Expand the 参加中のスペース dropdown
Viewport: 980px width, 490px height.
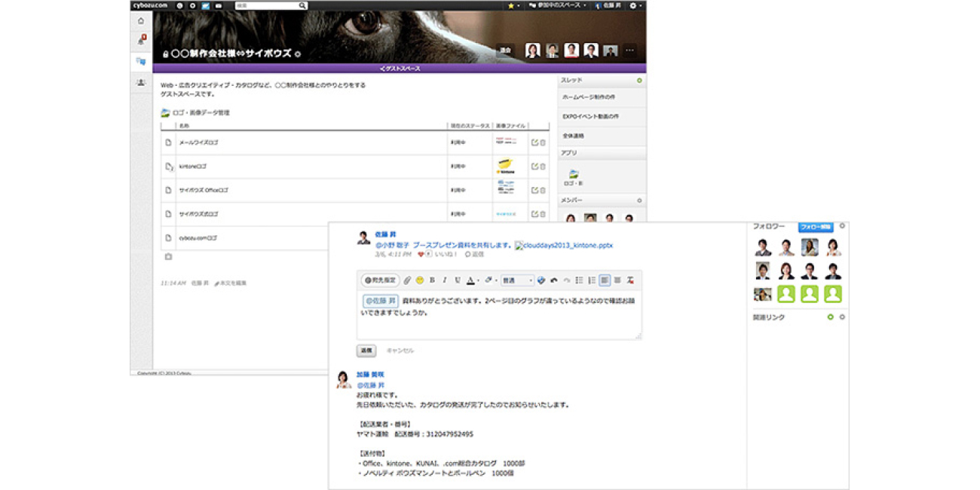pos(558,5)
